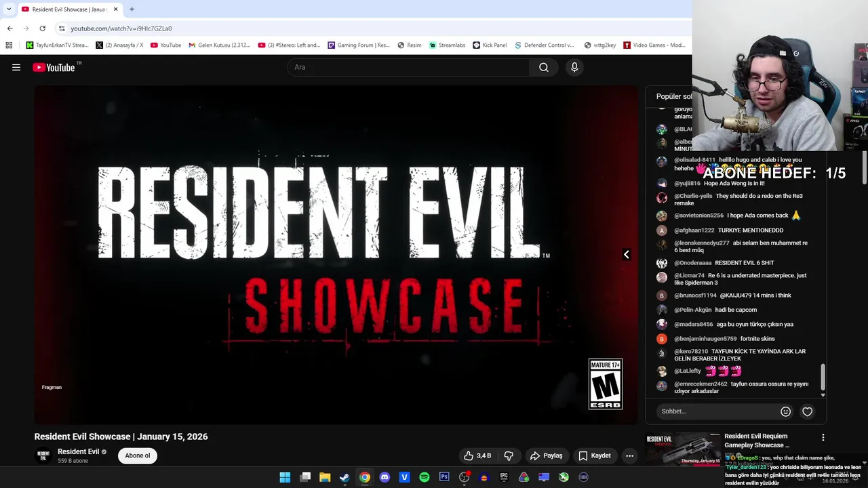The width and height of the screenshot is (868, 488).
Task: Open the Popüler sohbet chat mode dropdown
Action: click(x=674, y=96)
